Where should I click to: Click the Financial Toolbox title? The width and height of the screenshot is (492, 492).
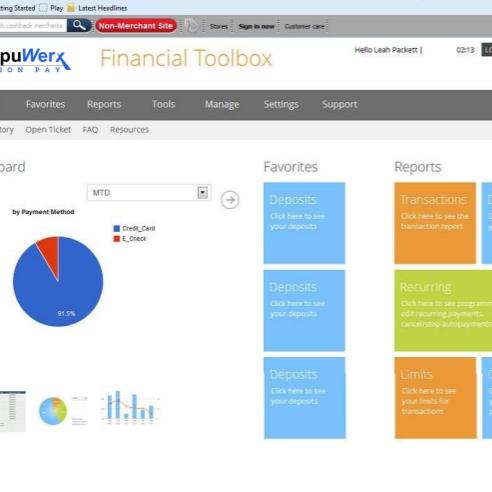pyautogui.click(x=186, y=58)
